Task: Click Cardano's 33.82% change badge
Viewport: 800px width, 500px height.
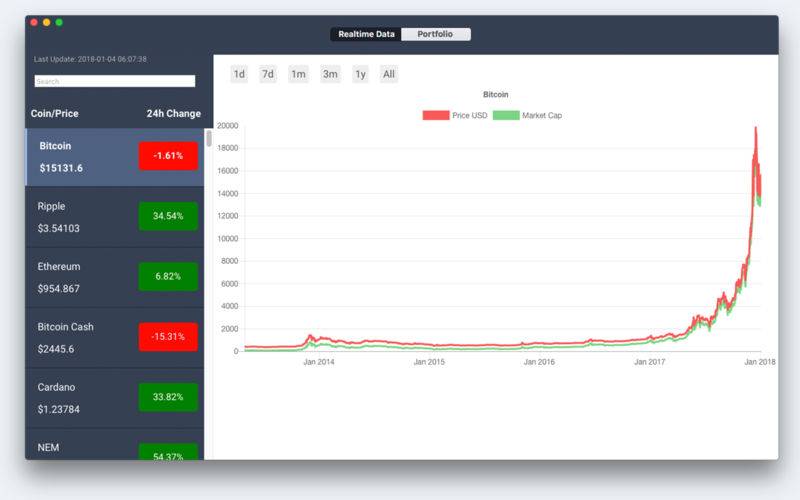Action: click(168, 397)
